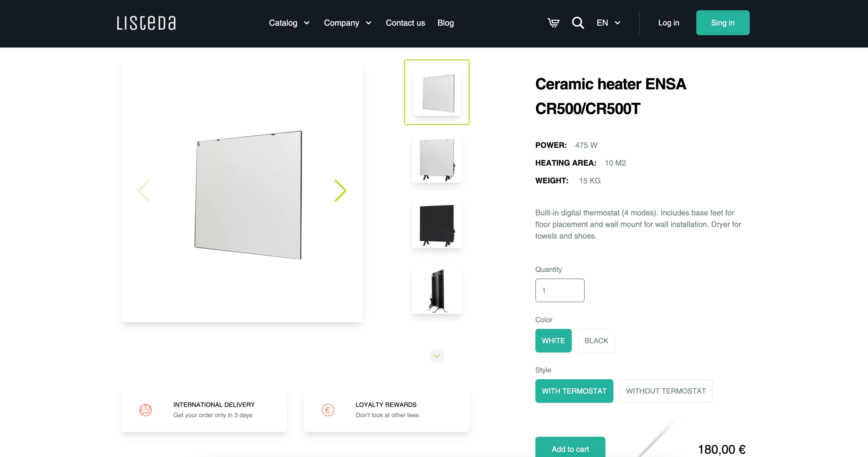Image resolution: width=868 pixels, height=457 pixels.
Task: Click the loyalty rewards euro icon
Action: [x=328, y=410]
